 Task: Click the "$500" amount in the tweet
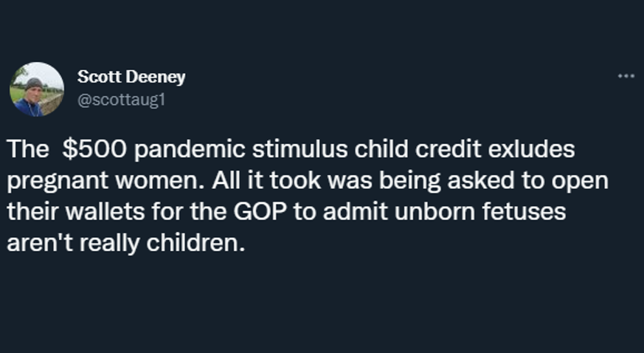pos(94,148)
